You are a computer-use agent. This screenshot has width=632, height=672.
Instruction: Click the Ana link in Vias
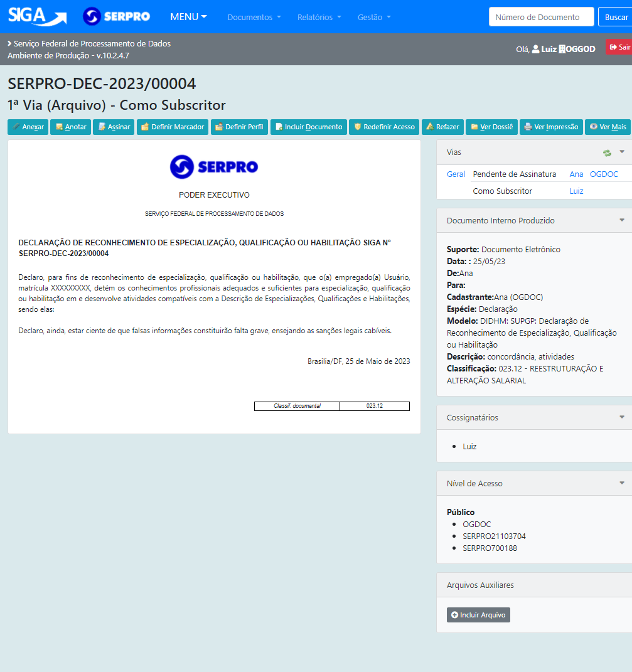click(x=576, y=174)
